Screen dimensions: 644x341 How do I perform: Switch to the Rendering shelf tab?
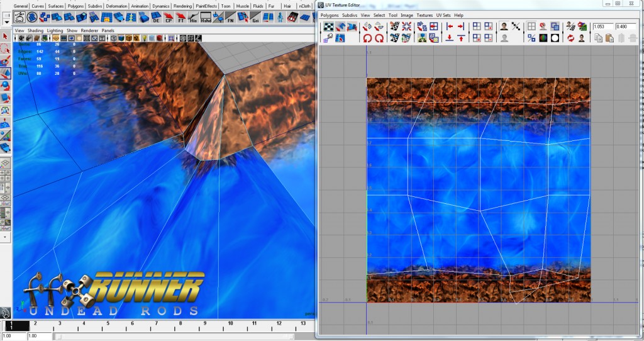pyautogui.click(x=182, y=6)
